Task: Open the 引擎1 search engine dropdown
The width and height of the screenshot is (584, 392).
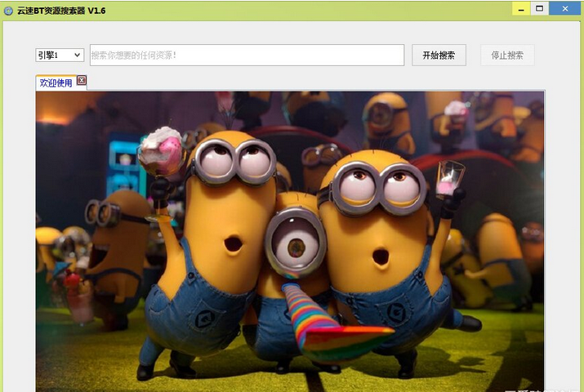Action: [60, 55]
